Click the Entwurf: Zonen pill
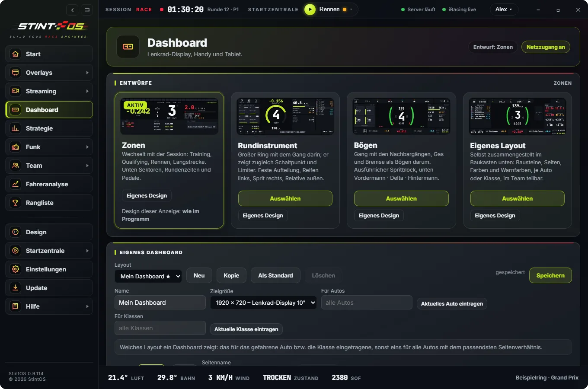 pyautogui.click(x=493, y=47)
